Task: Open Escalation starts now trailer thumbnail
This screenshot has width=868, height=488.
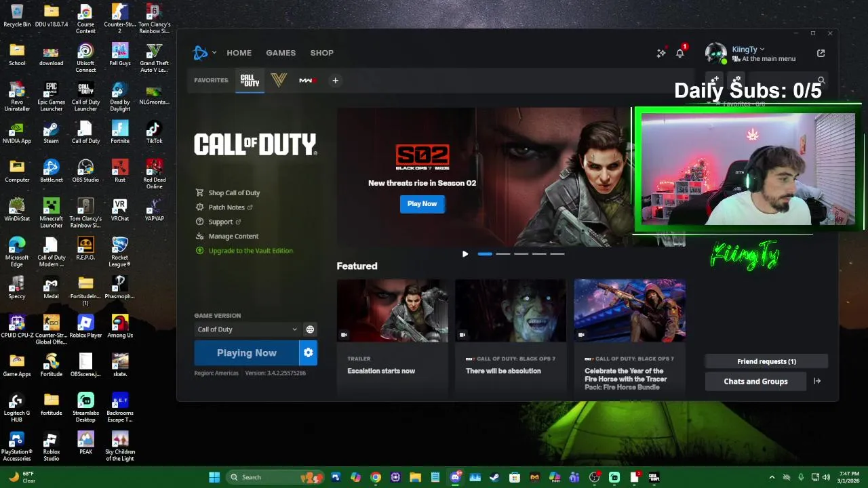Action: 392,310
